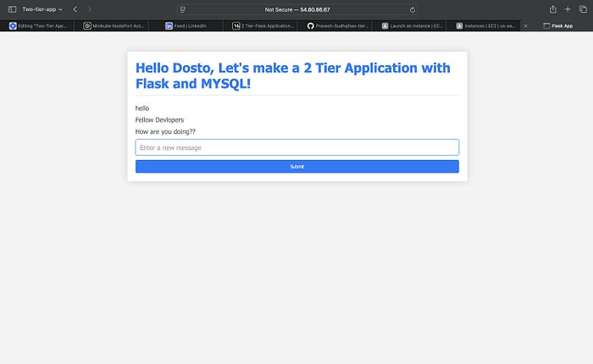Switch to the Feed | LinkedIn tab
Viewport: 593px width, 364px height.
coord(186,25)
